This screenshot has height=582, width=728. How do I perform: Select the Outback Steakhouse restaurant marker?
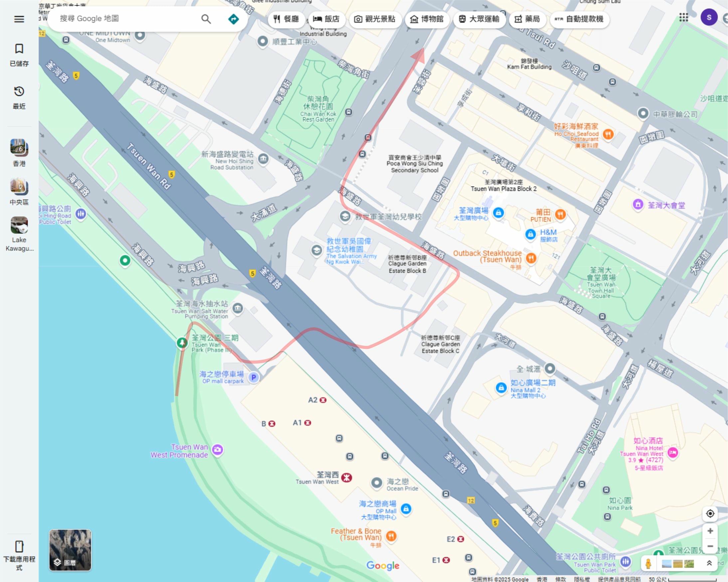[x=531, y=259]
